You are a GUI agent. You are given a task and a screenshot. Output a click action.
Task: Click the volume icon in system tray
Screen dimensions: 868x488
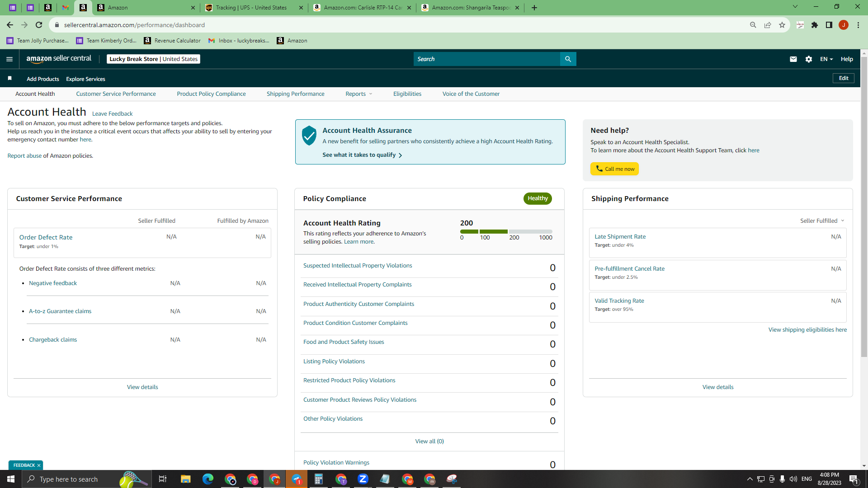pos(793,479)
